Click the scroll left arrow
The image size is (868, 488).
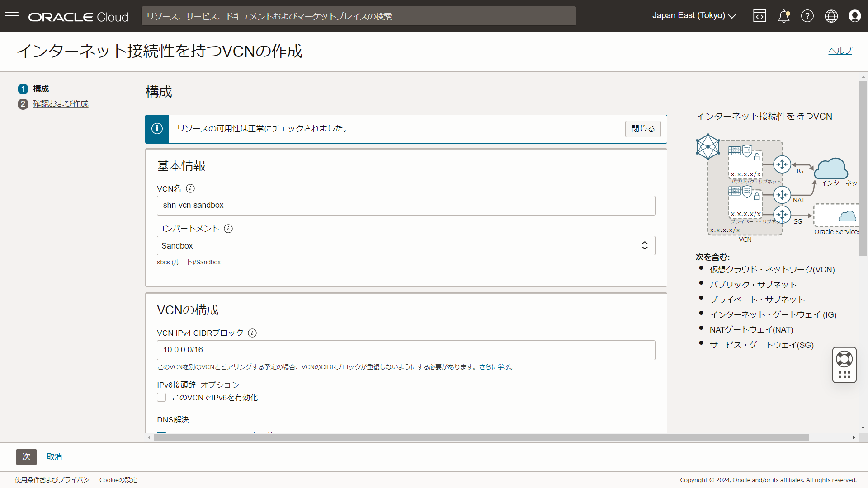(149, 437)
